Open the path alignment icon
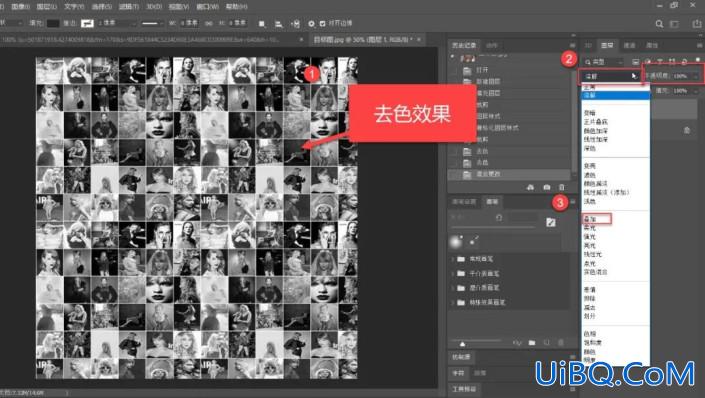 click(279, 23)
